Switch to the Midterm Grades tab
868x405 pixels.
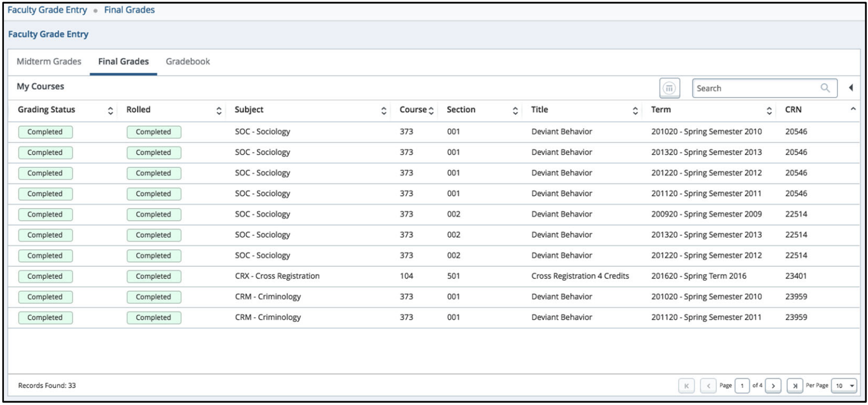click(49, 62)
